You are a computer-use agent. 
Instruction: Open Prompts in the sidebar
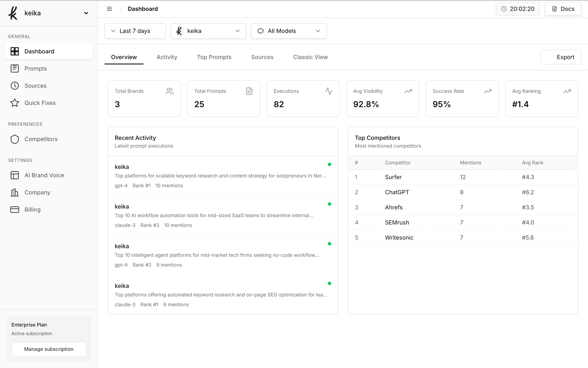49,68
